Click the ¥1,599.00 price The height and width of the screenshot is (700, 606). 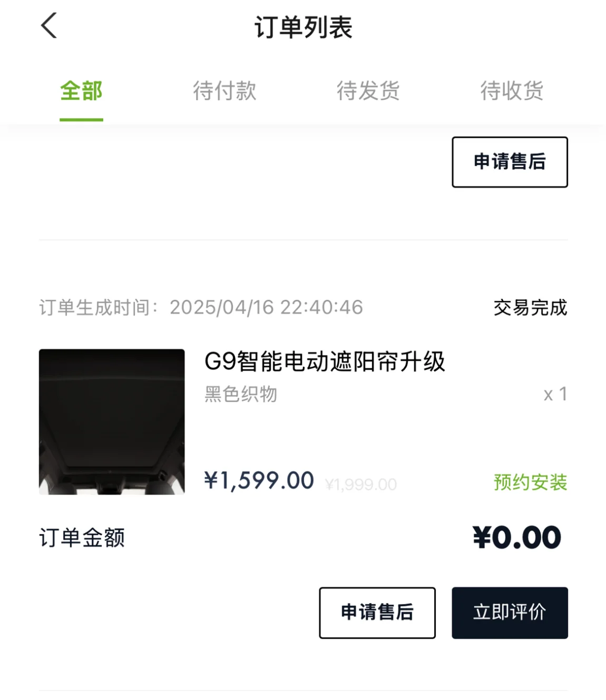coord(259,480)
